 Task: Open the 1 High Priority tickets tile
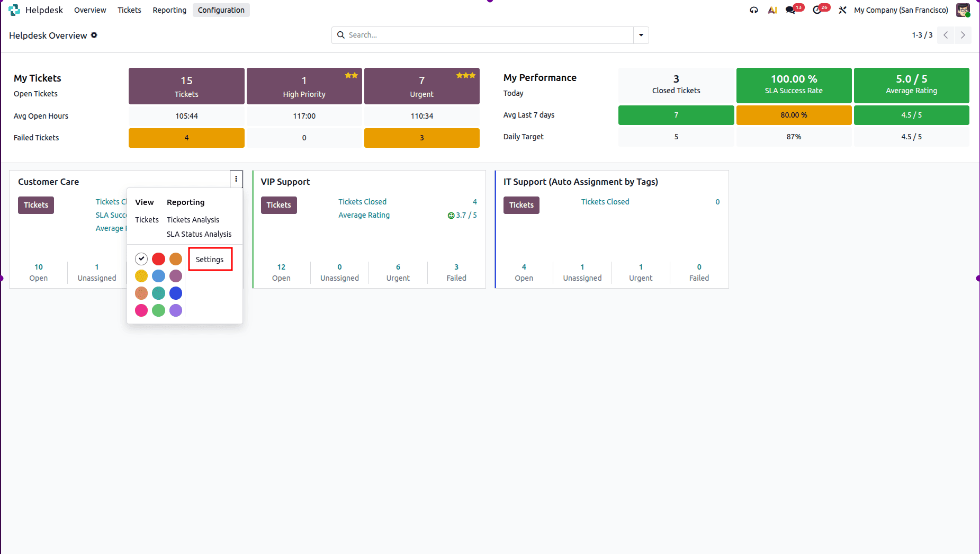click(x=304, y=86)
